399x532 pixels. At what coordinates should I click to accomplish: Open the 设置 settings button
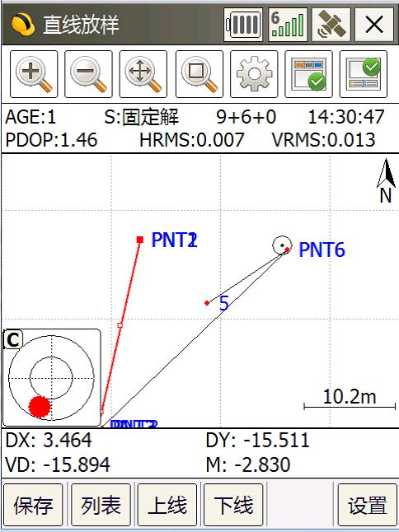point(368,505)
